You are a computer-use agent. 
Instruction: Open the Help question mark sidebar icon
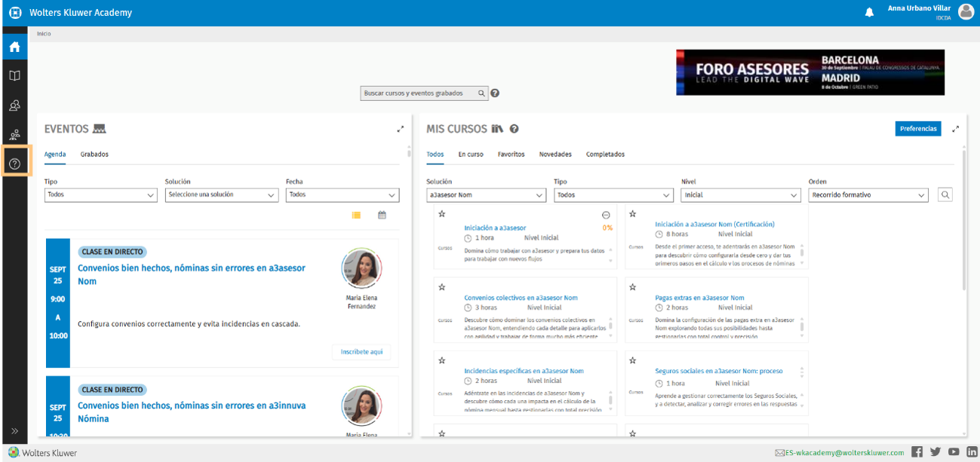point(14,164)
